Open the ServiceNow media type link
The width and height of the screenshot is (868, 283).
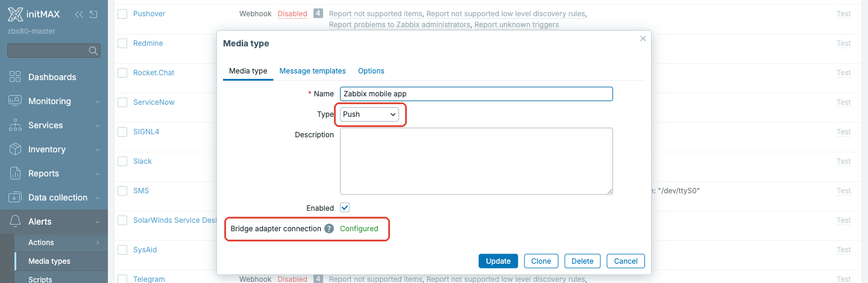(x=154, y=102)
